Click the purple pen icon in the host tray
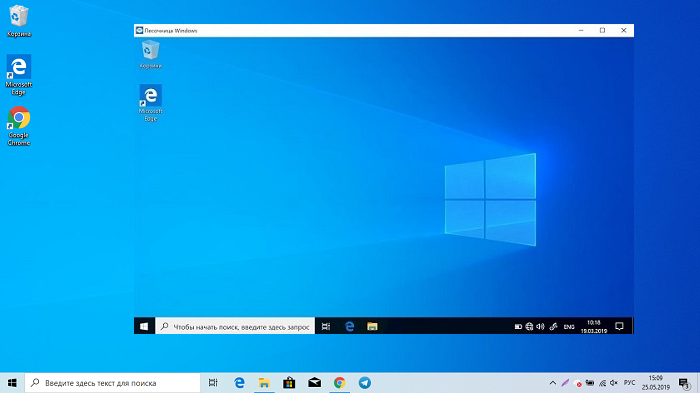The image size is (700, 393). click(x=565, y=383)
